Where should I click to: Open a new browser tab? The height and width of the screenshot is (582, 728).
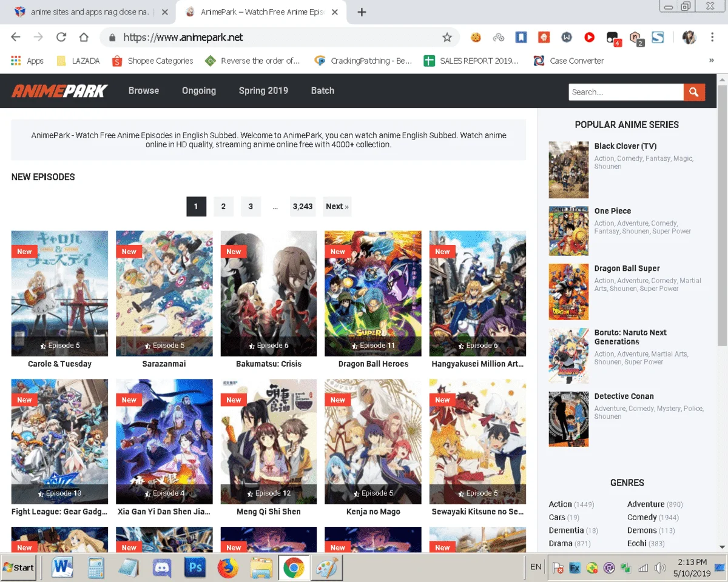[362, 12]
